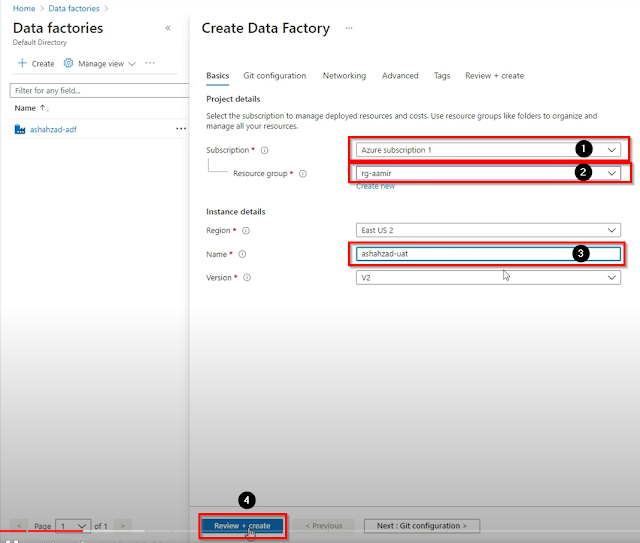Click the Region info icon
Screen dimensions: 640x543
246,231
